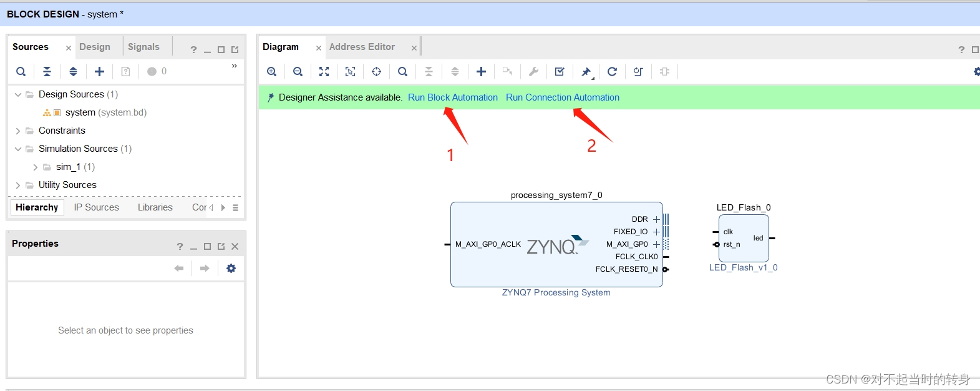980x391 pixels.
Task: Close the Sources tab
Action: [x=69, y=48]
